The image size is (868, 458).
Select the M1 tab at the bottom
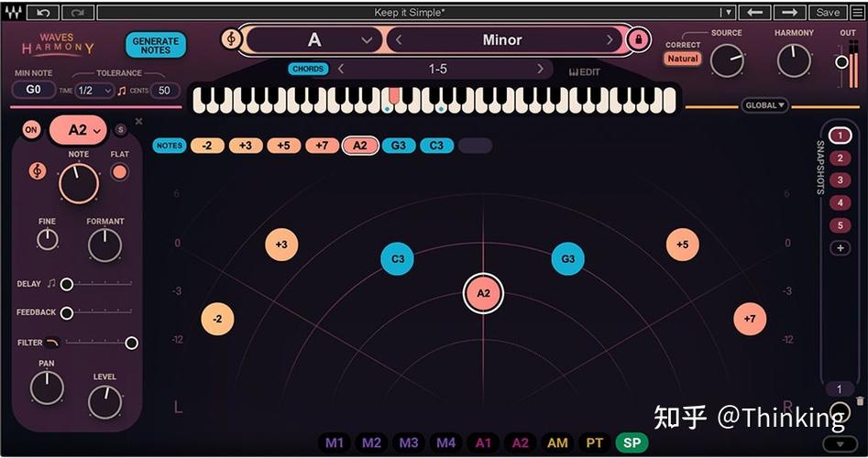coord(335,442)
